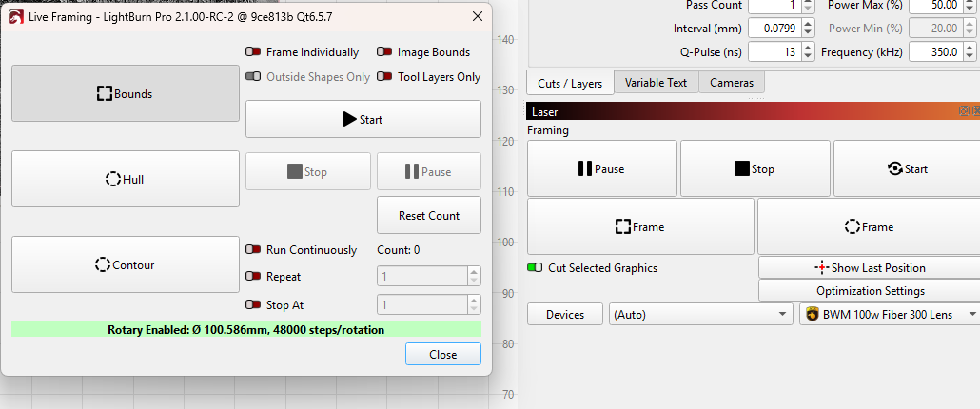The height and width of the screenshot is (409, 980).
Task: Disable Cut Selected Graphics switch
Action: [536, 268]
